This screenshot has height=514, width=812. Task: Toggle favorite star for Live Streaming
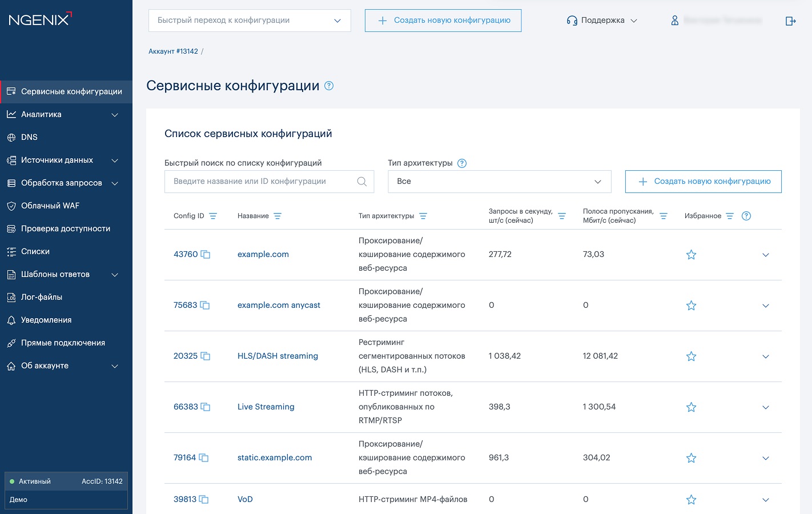(x=691, y=407)
